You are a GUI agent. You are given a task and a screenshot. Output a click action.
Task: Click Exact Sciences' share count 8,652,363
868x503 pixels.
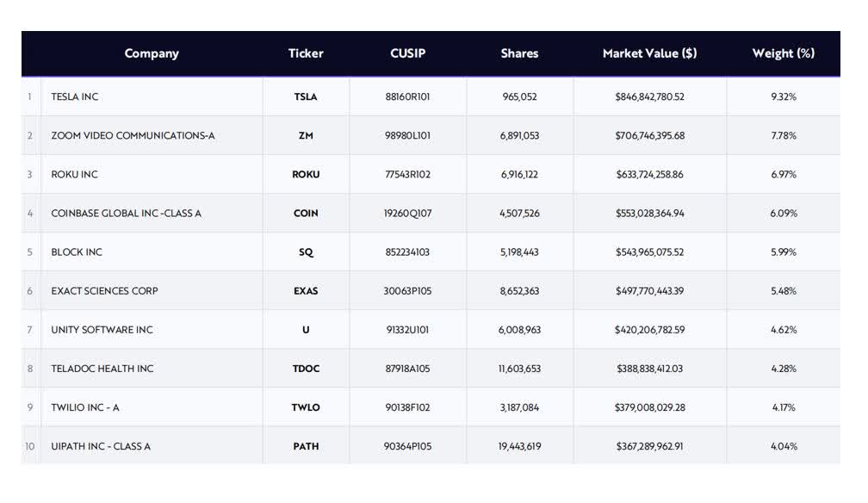coord(519,291)
